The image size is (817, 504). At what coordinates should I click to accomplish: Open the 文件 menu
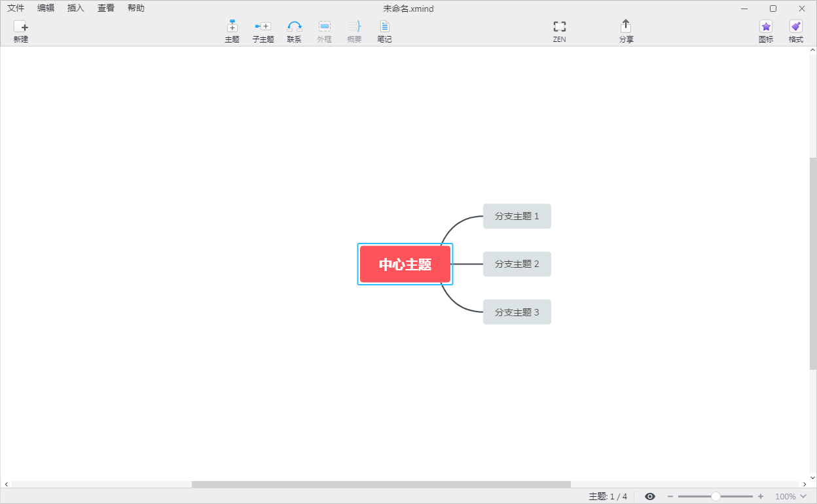[16, 9]
